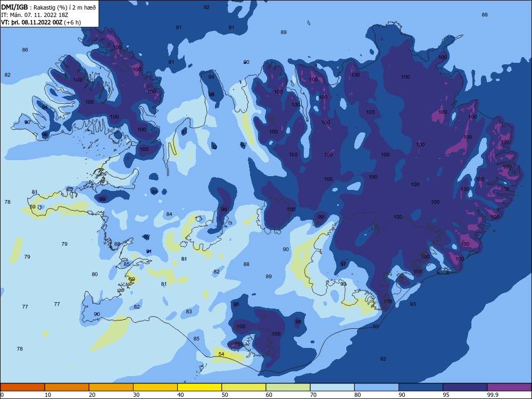Click the legend tick label '10'
This screenshot has height=399, width=532.
point(48,395)
